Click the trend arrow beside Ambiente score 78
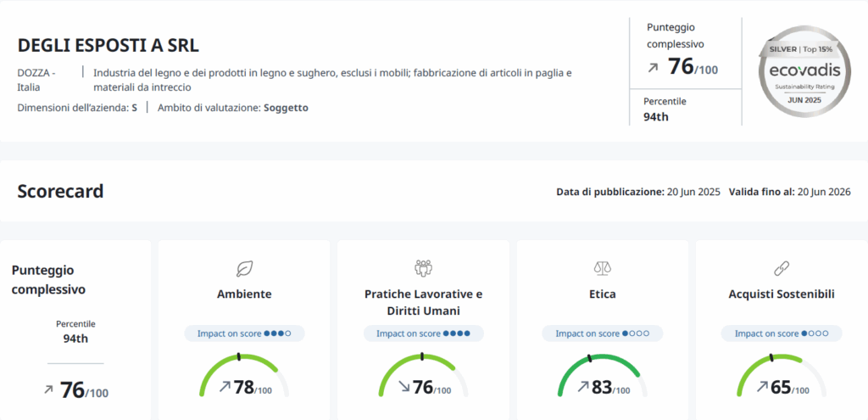The height and width of the screenshot is (420, 868). pos(225,386)
